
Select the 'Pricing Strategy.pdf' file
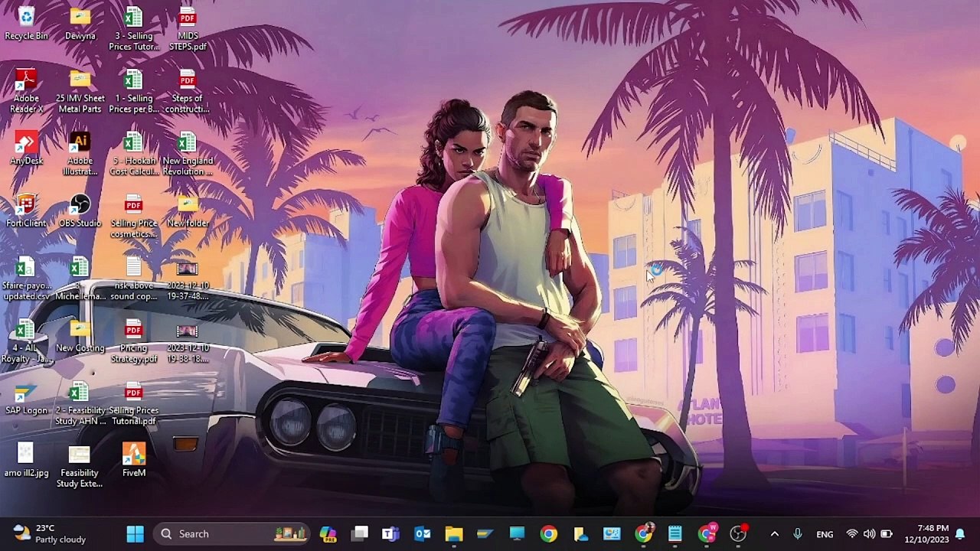134,341
